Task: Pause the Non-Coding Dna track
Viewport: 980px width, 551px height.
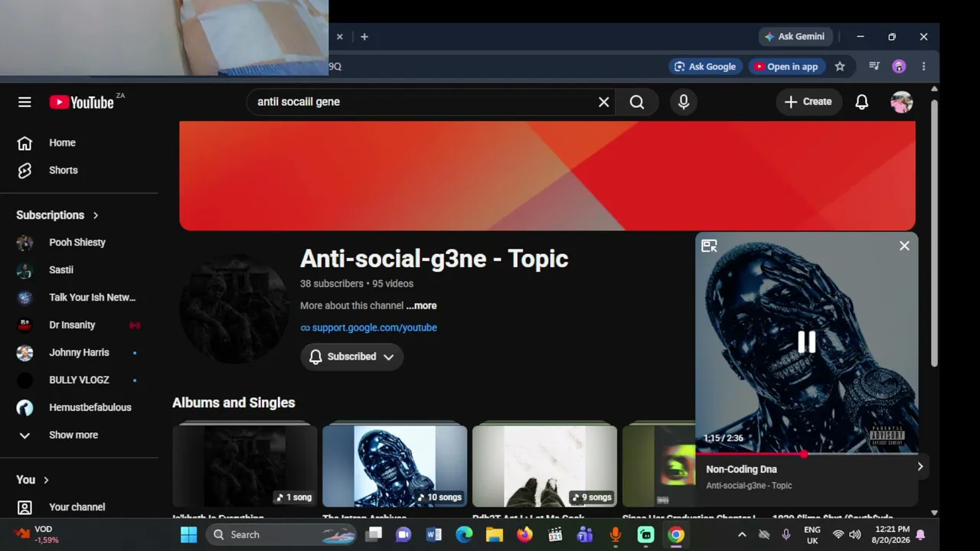Action: (806, 342)
